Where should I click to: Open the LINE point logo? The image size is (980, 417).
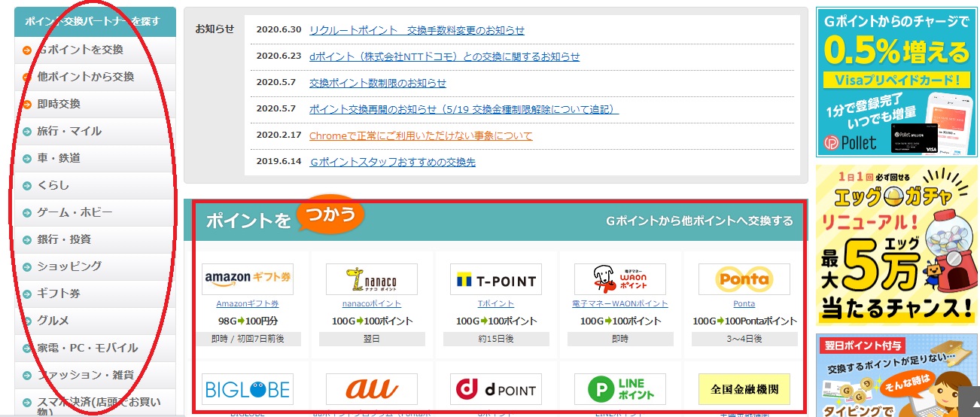[x=619, y=389]
